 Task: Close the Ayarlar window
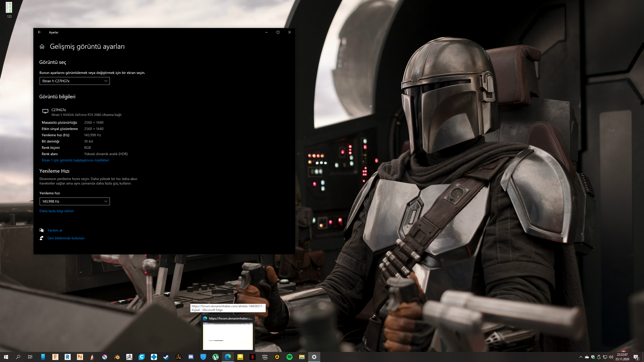tap(290, 32)
